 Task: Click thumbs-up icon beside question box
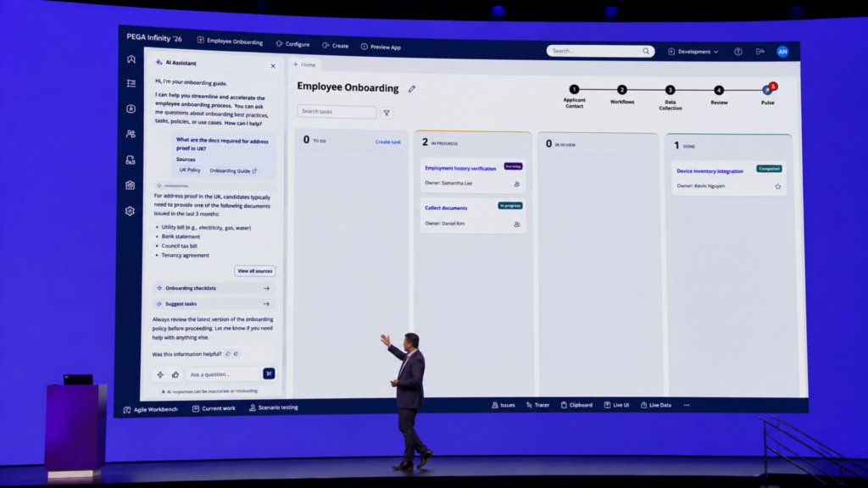click(175, 374)
